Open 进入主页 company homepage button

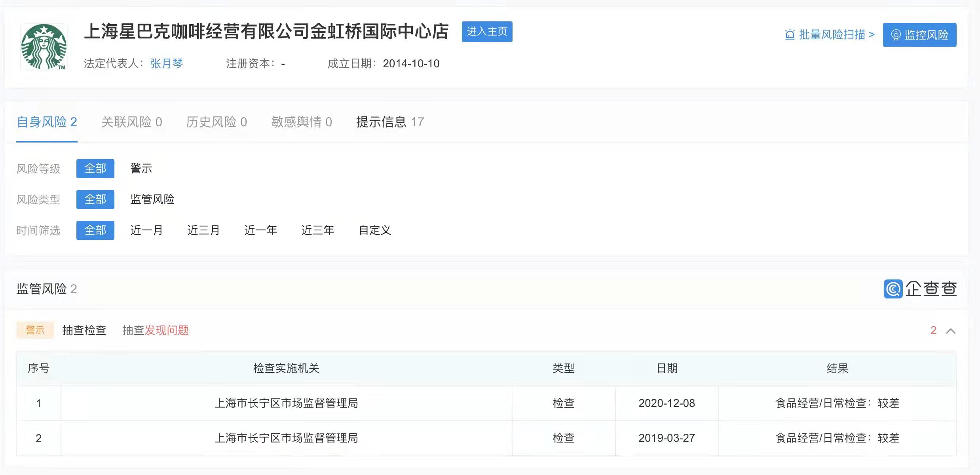(487, 31)
